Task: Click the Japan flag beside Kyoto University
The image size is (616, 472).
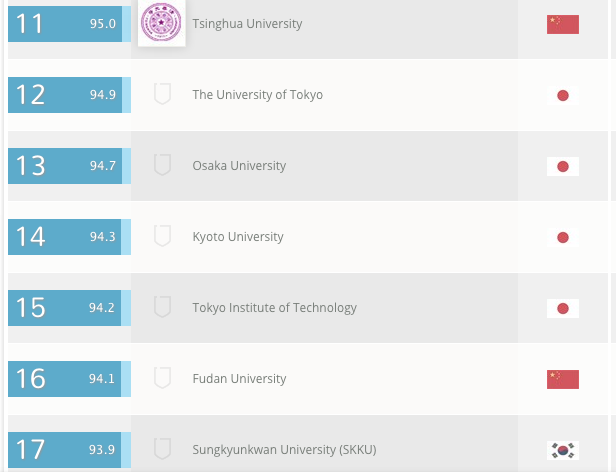Action: (563, 238)
